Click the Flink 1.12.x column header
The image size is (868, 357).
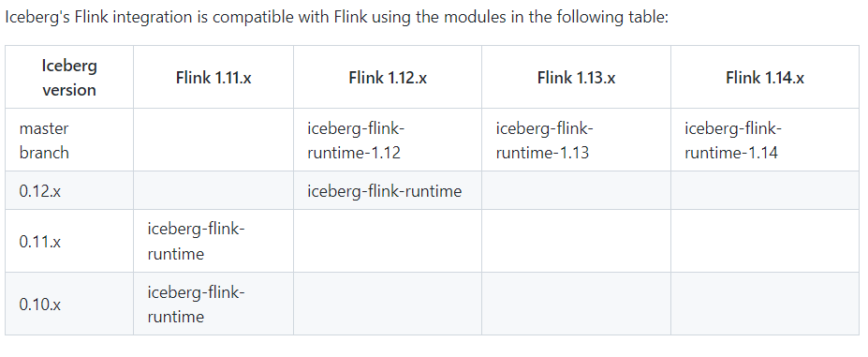[x=388, y=78]
